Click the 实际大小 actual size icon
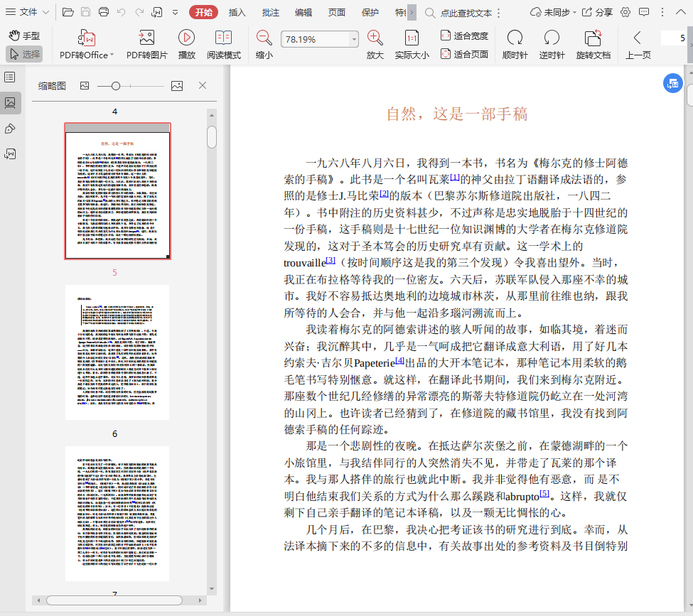Viewport: 693px width, 616px height. click(x=412, y=38)
